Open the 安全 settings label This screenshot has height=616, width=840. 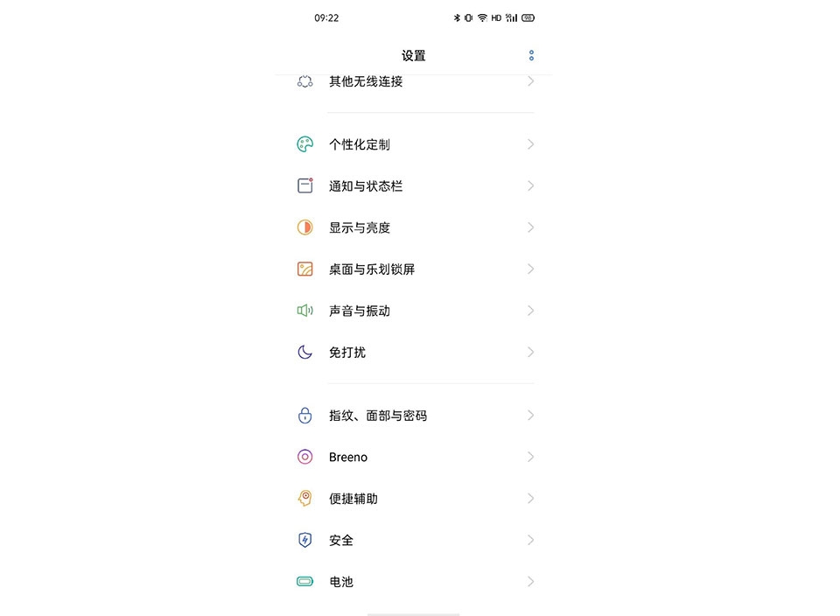point(341,541)
